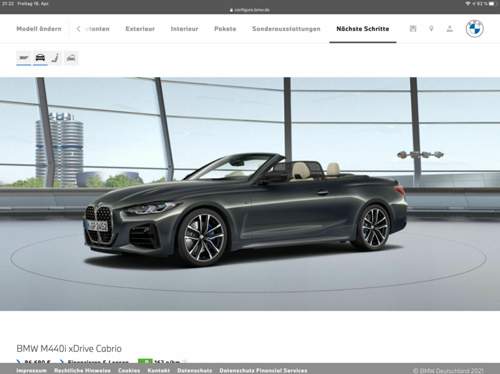Open the user account icon
The height and width of the screenshot is (374, 500).
point(450,29)
